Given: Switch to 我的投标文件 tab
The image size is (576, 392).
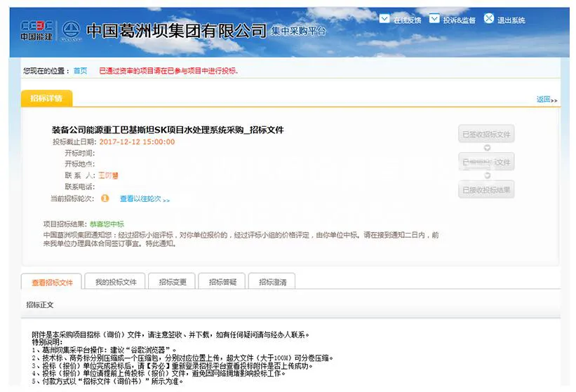Looking at the screenshot, I should tap(116, 282).
